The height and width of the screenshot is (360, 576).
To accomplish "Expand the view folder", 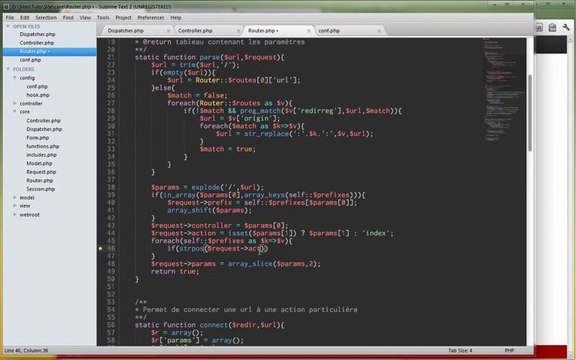I will tap(15, 206).
